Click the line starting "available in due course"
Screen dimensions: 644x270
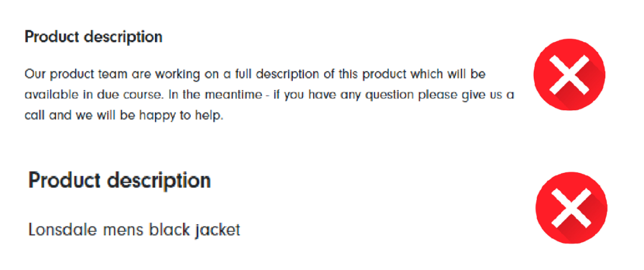(x=270, y=95)
